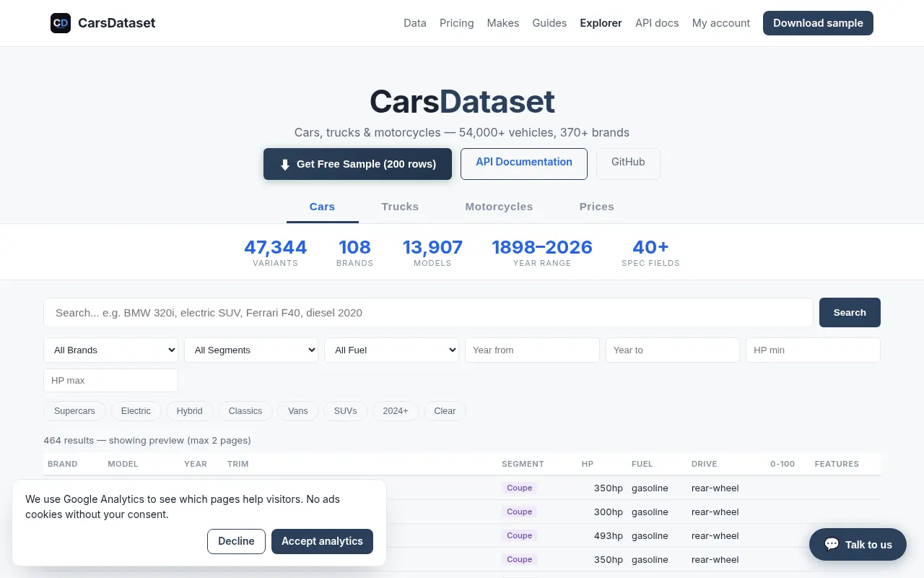
Task: Enable the Classics filter chip
Action: 245,411
